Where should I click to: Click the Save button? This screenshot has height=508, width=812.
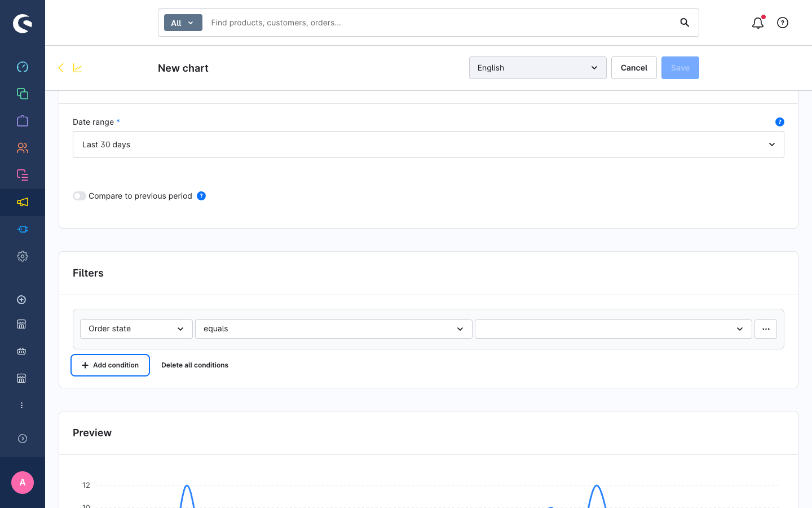[x=680, y=68]
